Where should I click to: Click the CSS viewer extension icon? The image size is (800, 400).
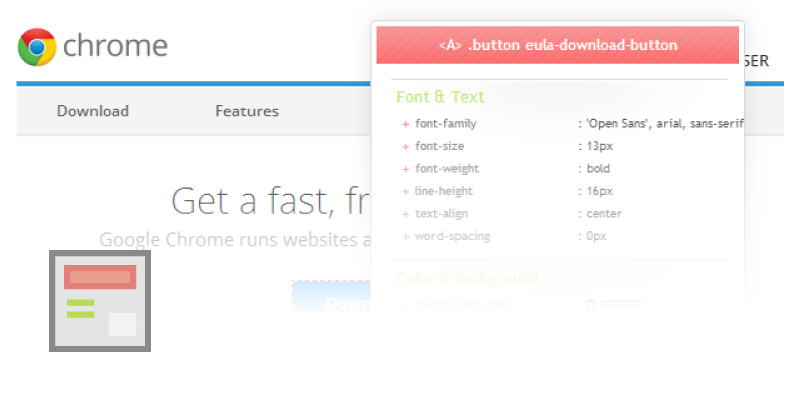(x=100, y=301)
